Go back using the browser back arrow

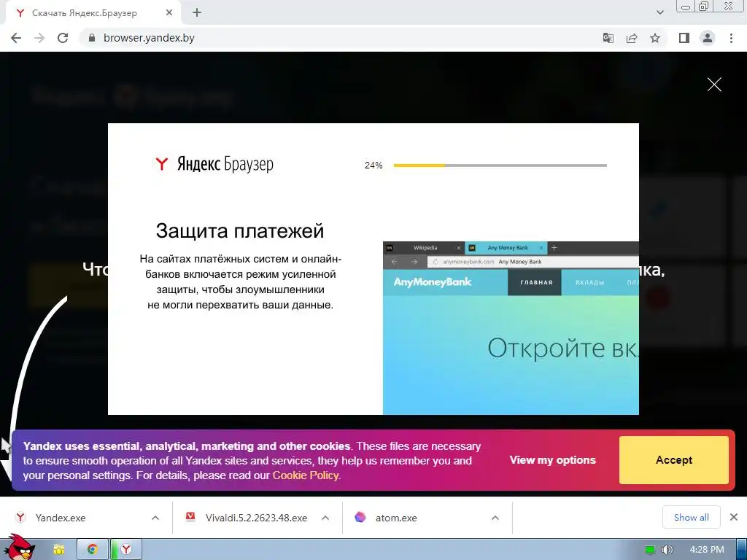[16, 38]
